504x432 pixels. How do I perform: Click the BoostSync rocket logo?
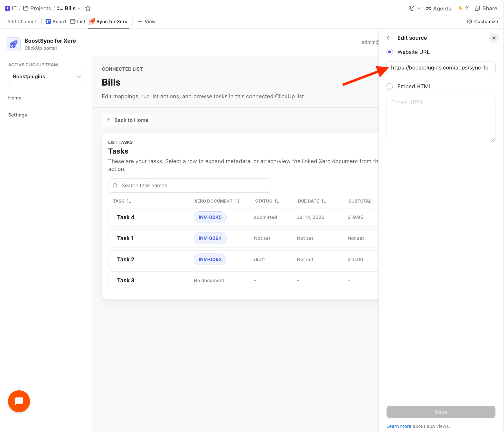click(14, 44)
